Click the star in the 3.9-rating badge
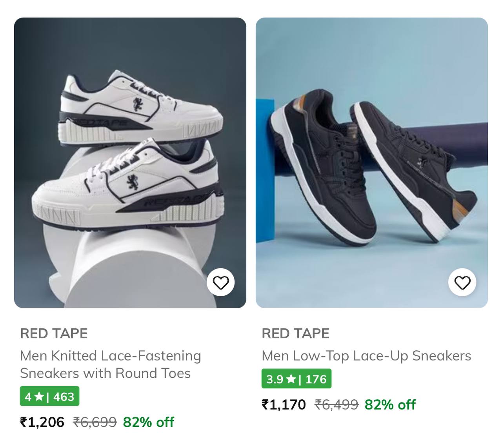Screen dimensions: 502x448 tap(291, 379)
